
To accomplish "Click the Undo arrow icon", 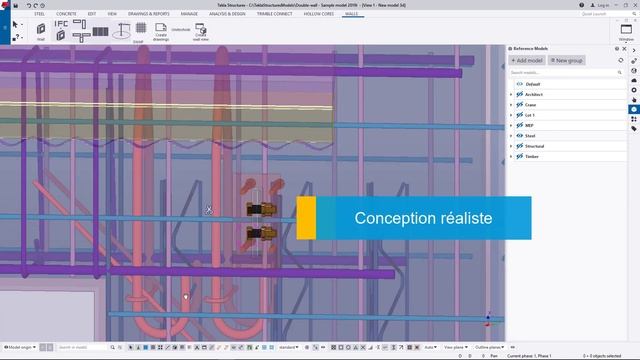I will pos(29,6).
